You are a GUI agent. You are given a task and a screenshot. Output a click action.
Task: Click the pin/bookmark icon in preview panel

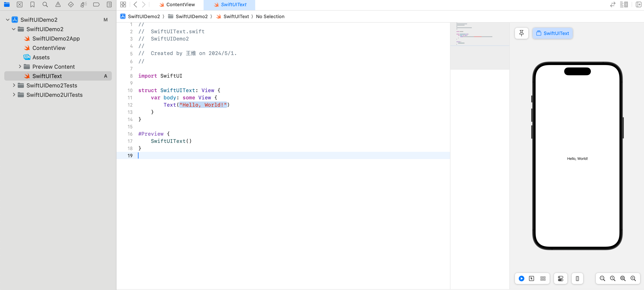coord(522,33)
